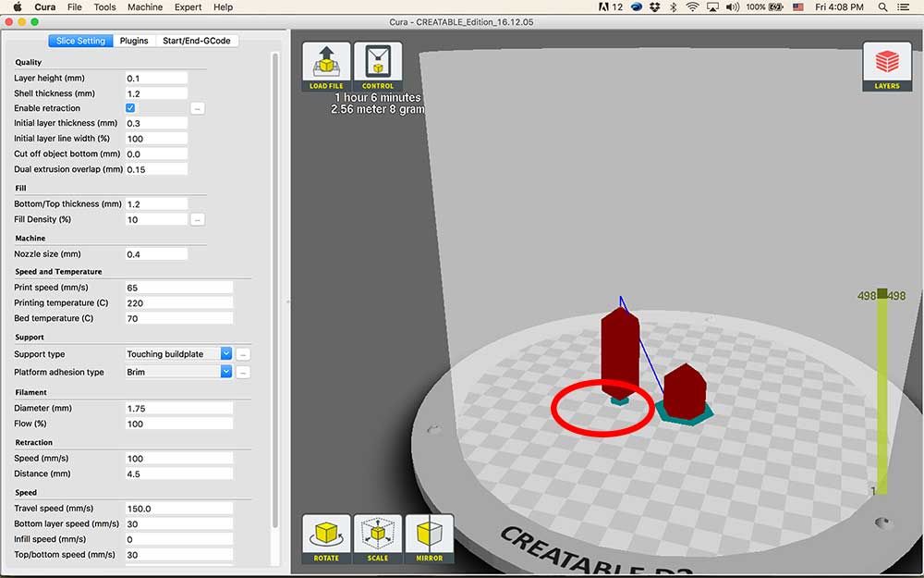
Task: Open Platform adhesion extra settings button
Action: (x=243, y=372)
